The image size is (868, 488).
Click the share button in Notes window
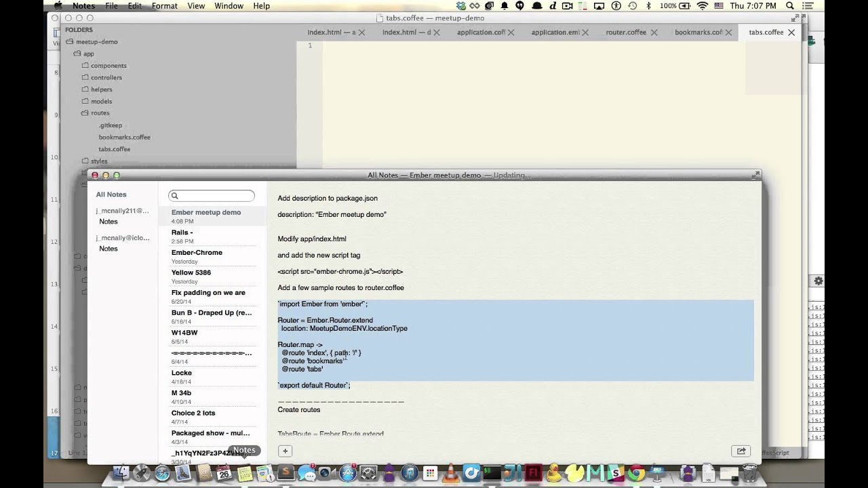741,451
